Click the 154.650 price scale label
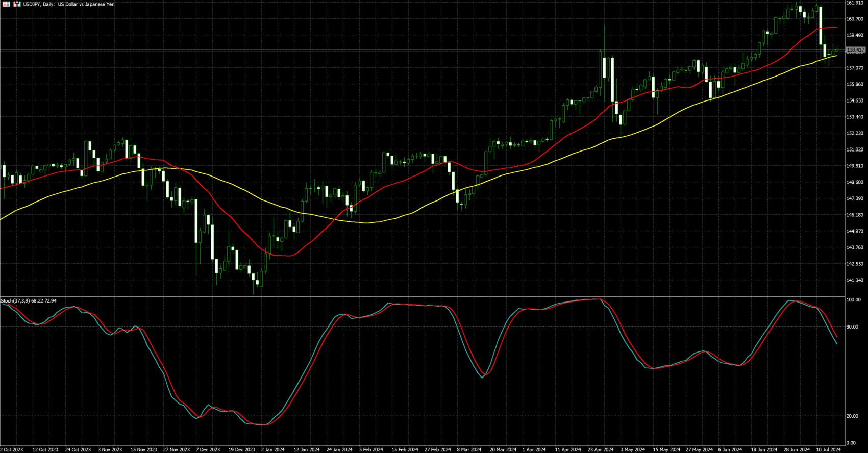 (x=855, y=100)
